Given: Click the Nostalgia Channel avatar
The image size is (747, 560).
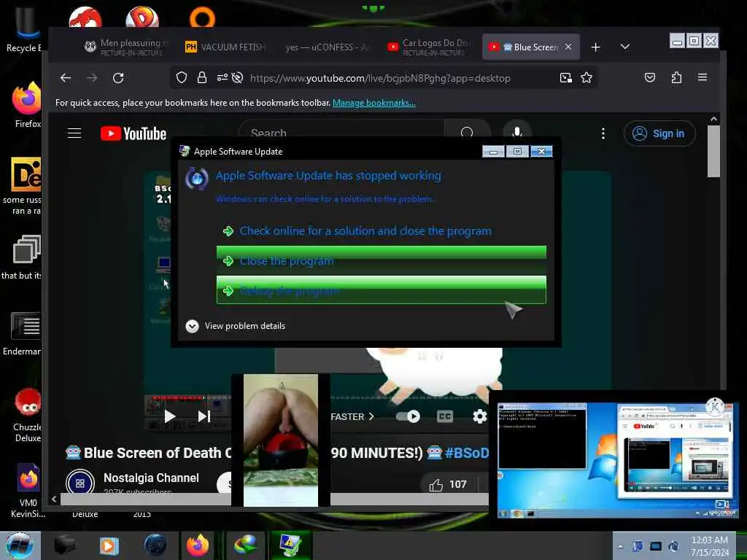Looking at the screenshot, I should click(80, 483).
